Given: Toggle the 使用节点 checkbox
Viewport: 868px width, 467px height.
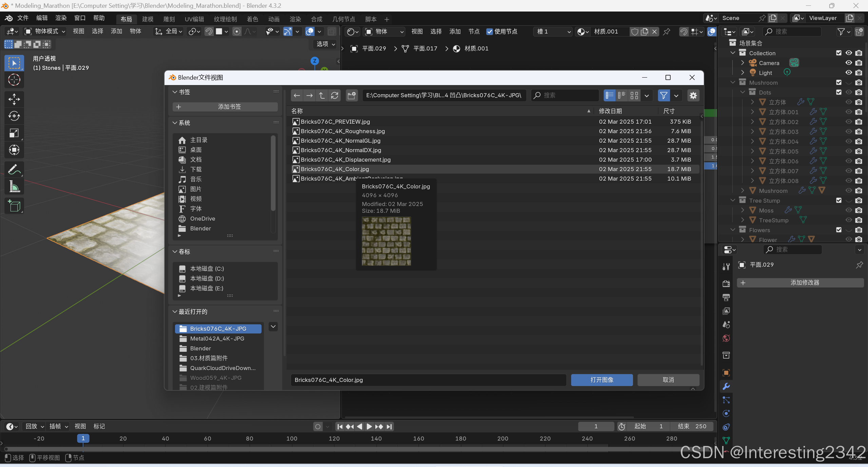Looking at the screenshot, I should click(x=489, y=32).
